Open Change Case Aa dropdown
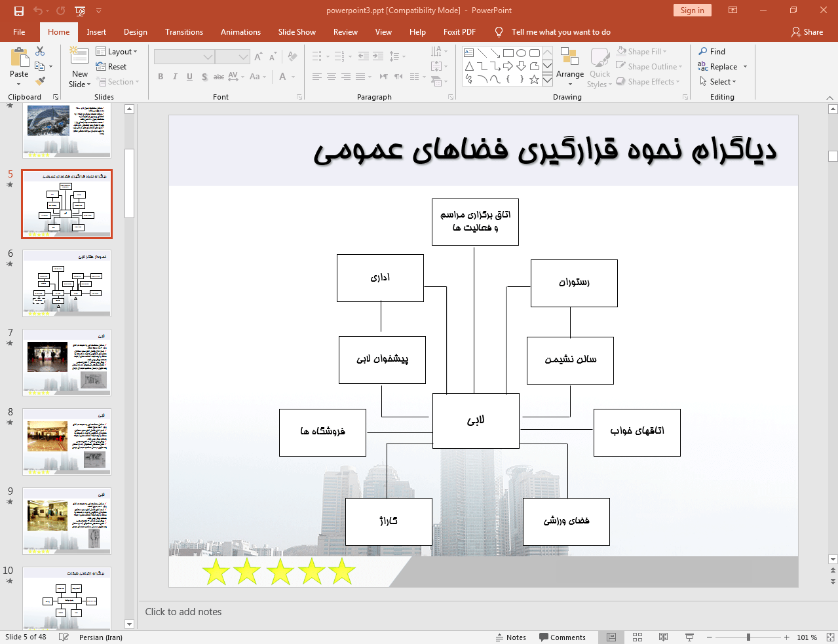838x644 pixels. pyautogui.click(x=257, y=77)
